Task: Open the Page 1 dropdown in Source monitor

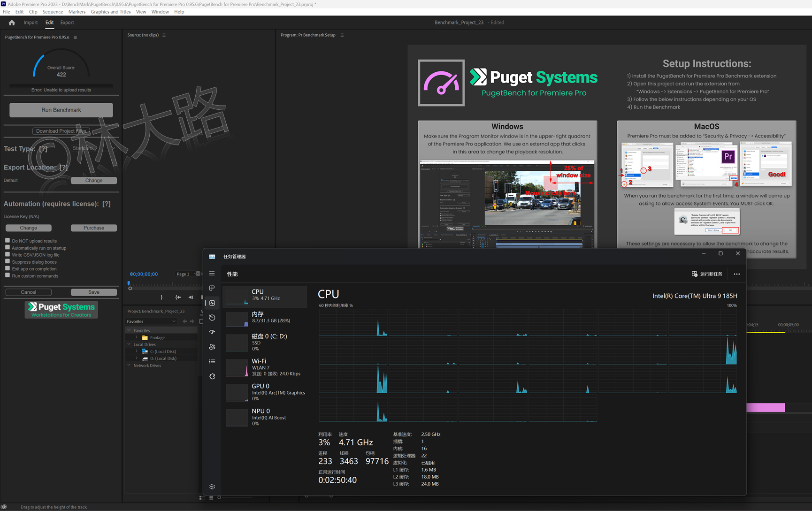Action: tap(187, 274)
